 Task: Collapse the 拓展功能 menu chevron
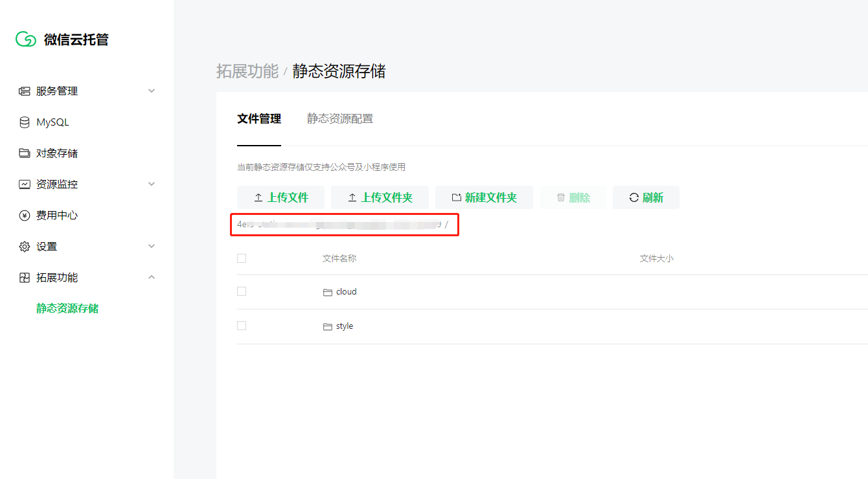[x=152, y=278]
